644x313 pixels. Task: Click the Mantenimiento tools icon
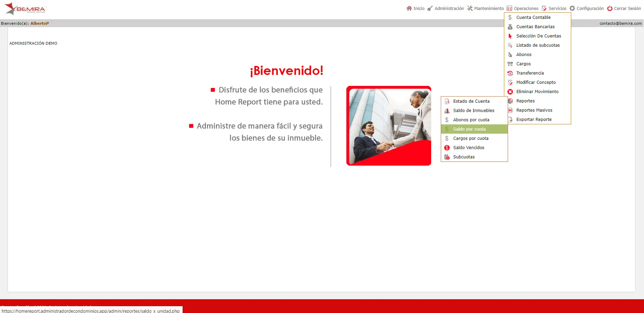pos(470,8)
